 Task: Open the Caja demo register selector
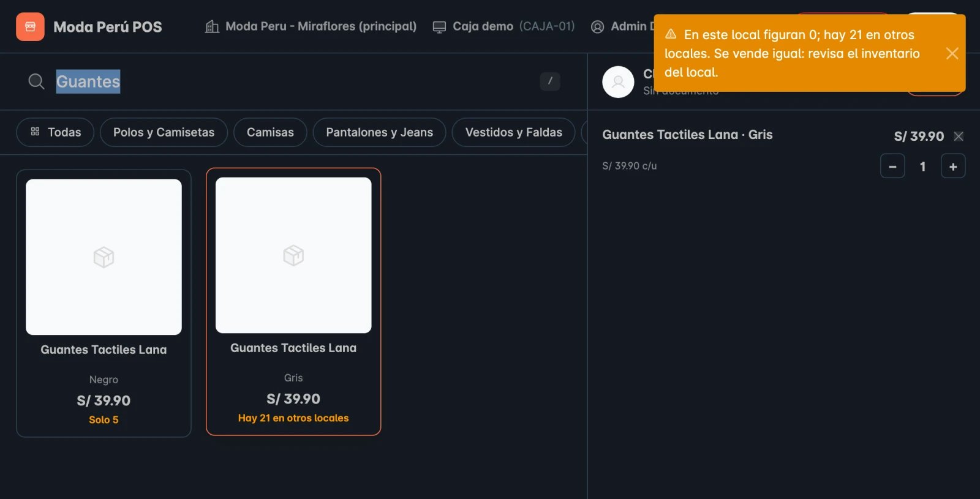503,26
